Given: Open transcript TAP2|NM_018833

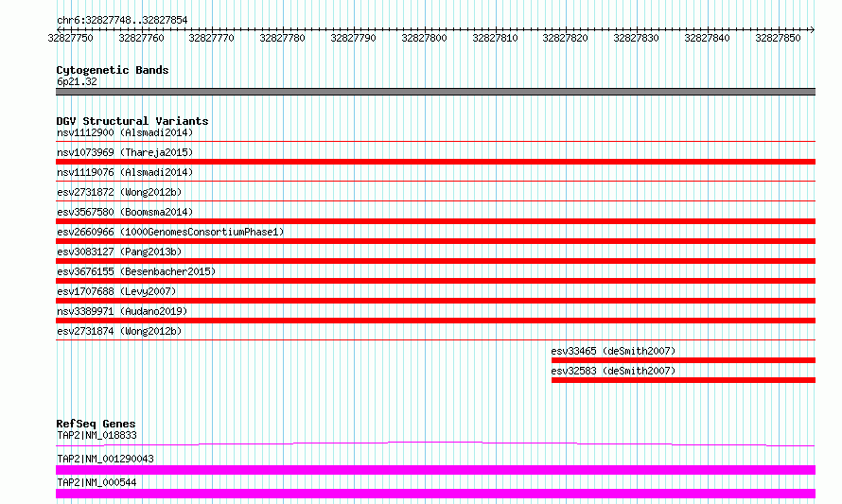Looking at the screenshot, I should coord(96,435).
